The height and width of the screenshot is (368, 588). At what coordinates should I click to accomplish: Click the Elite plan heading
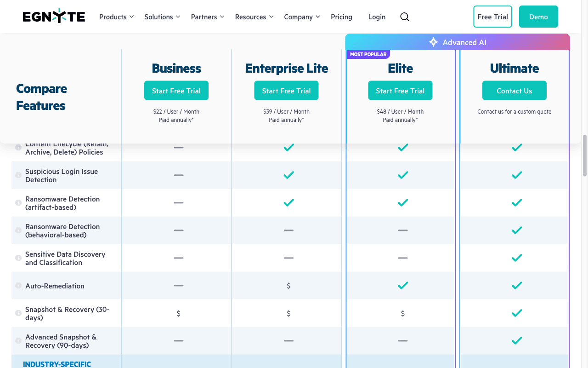click(x=400, y=68)
